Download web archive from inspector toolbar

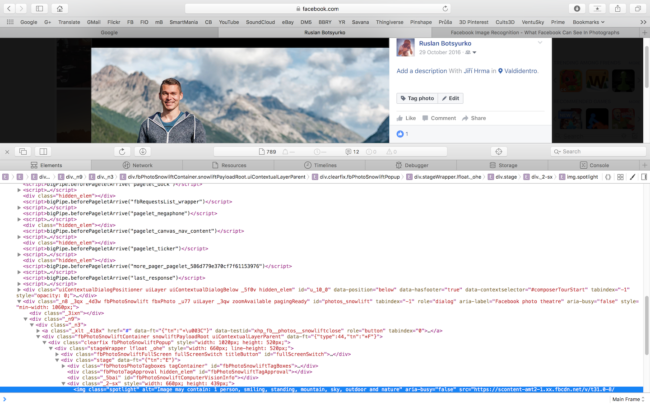[143, 152]
